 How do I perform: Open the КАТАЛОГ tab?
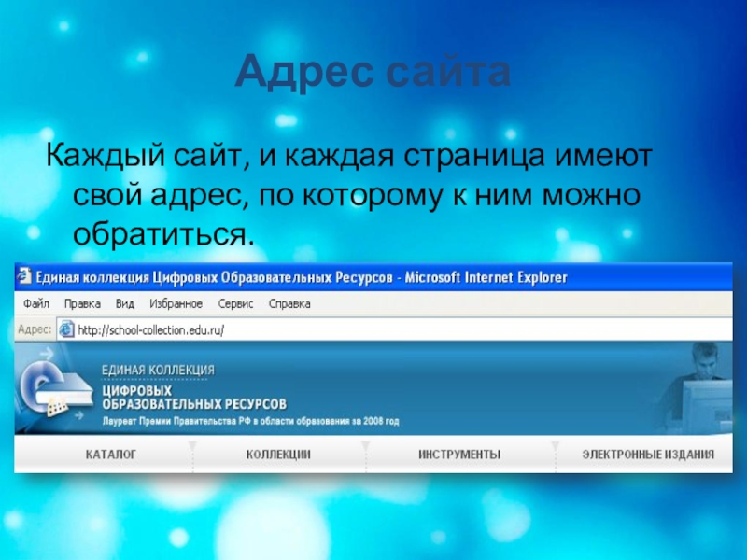click(x=111, y=455)
